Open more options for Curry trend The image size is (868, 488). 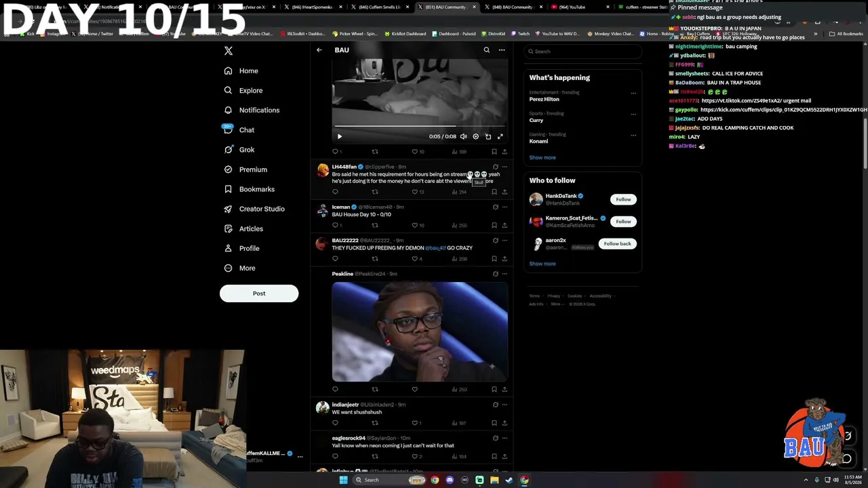point(633,115)
